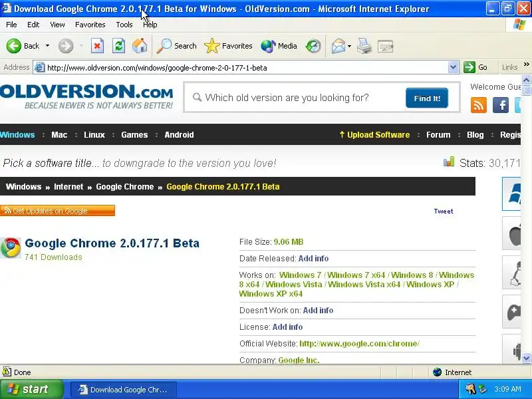This screenshot has width=532, height=399.
Task: Open the Help menu
Action: (150, 25)
